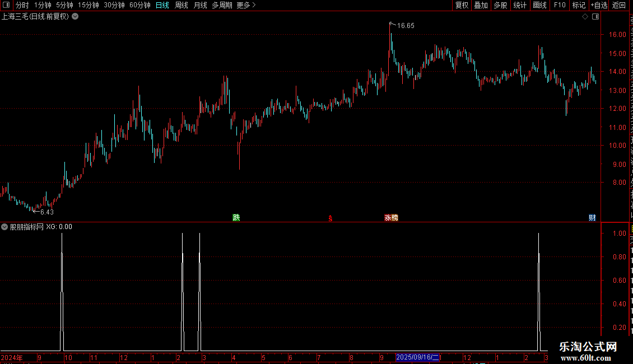Expand indicator menu beside 股朋指标网

tap(4, 227)
